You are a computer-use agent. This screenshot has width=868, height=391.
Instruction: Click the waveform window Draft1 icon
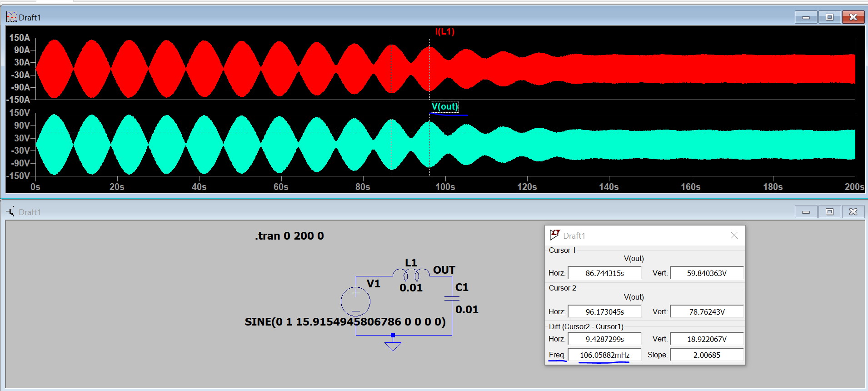pyautogui.click(x=11, y=17)
